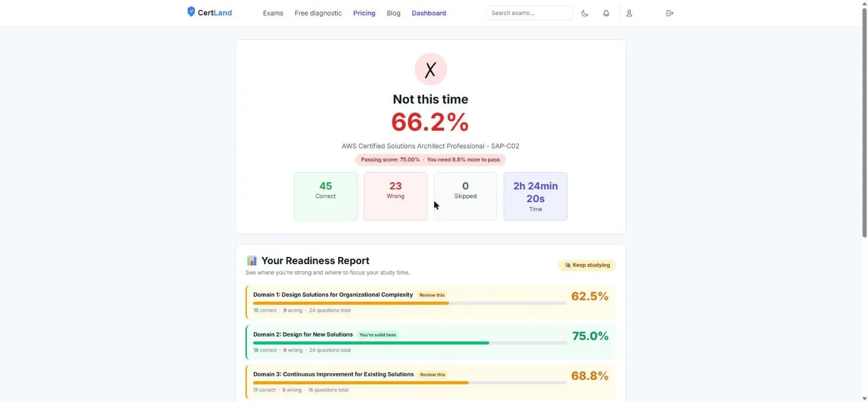Toggle dark mode moon icon

(x=585, y=13)
